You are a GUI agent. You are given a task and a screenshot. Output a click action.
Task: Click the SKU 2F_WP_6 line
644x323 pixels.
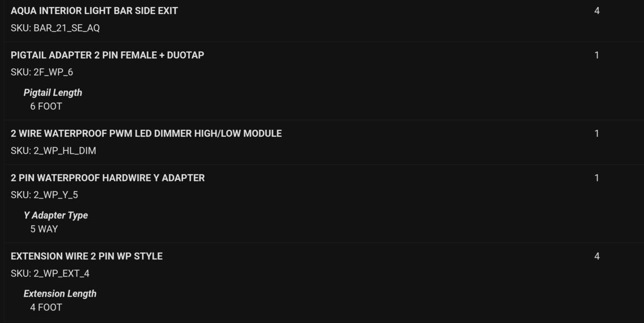coord(42,72)
